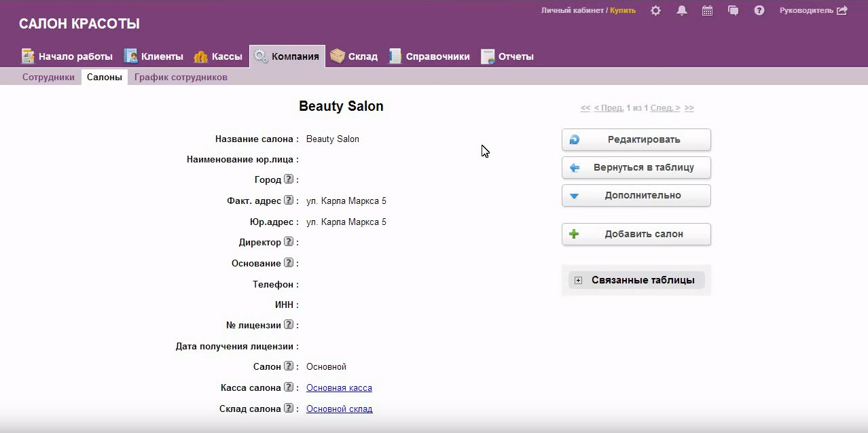Open the chat messages icon
The width and height of the screenshot is (868, 433).
tap(733, 11)
